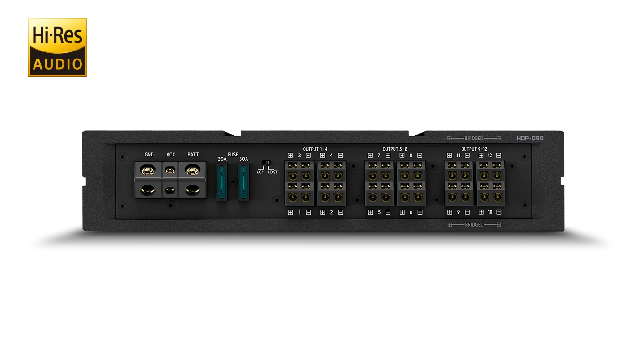Screen dimensions: 644x362
Task: Click the FUSE label above the fuses
Action: pos(233,155)
